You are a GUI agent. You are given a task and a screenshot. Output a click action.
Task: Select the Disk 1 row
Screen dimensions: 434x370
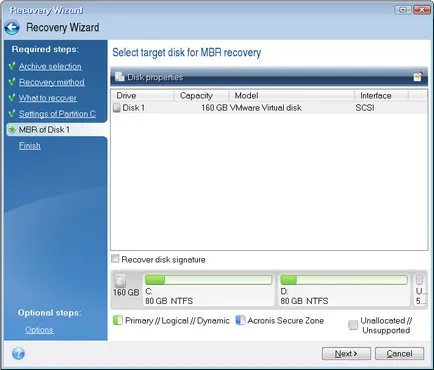tap(269, 108)
